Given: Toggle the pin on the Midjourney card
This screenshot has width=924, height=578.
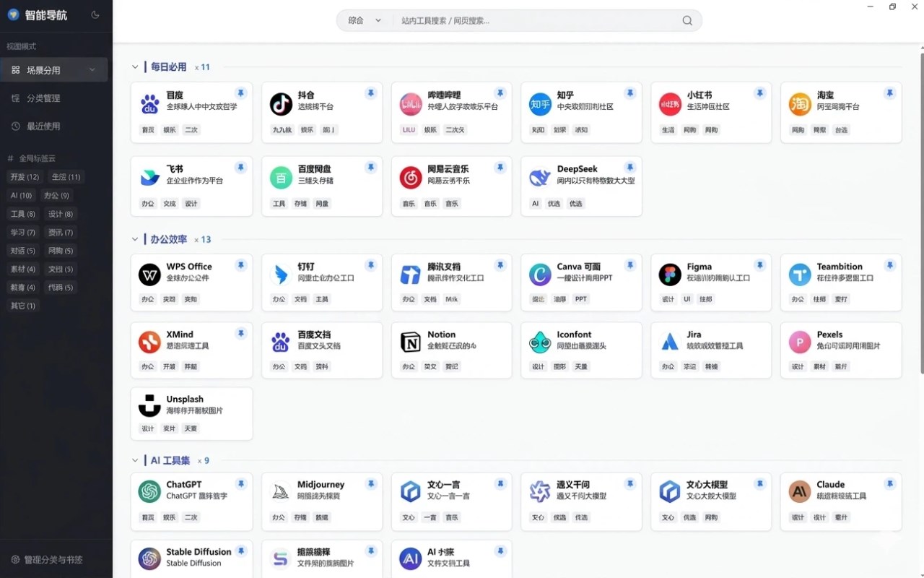Looking at the screenshot, I should pyautogui.click(x=370, y=483).
